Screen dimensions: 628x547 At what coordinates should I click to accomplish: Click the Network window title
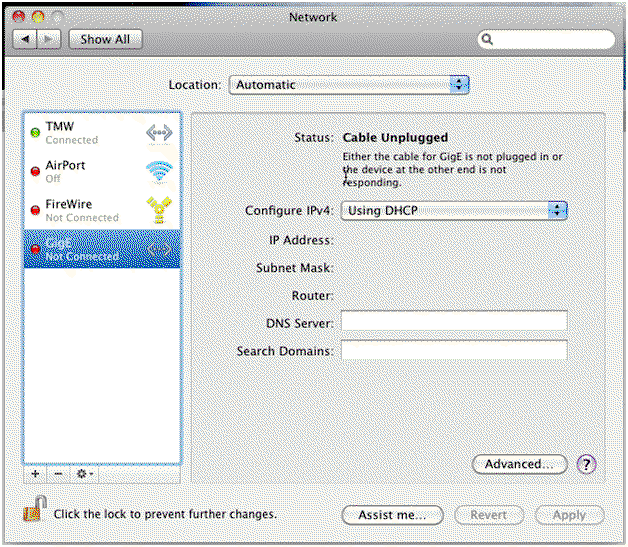313,17
